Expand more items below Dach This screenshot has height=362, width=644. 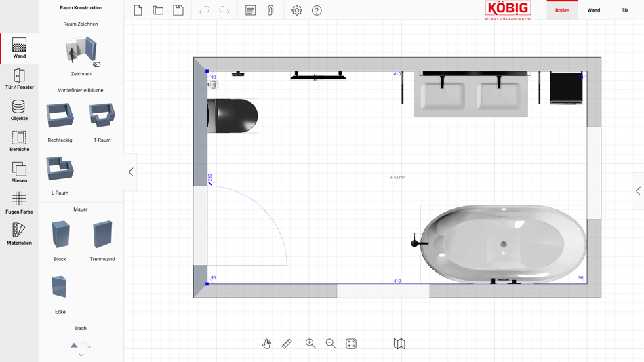pos(81,355)
